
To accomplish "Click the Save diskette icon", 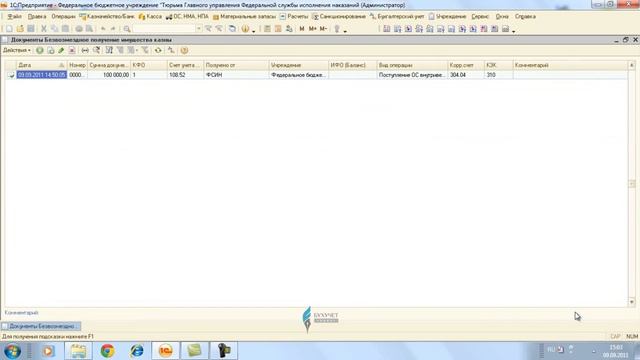I will [x=31, y=29].
